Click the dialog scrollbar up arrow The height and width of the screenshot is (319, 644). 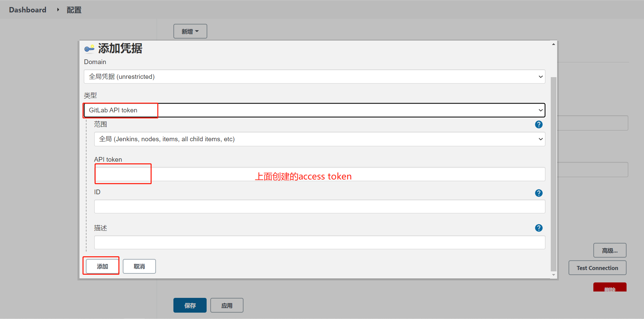coord(553,44)
